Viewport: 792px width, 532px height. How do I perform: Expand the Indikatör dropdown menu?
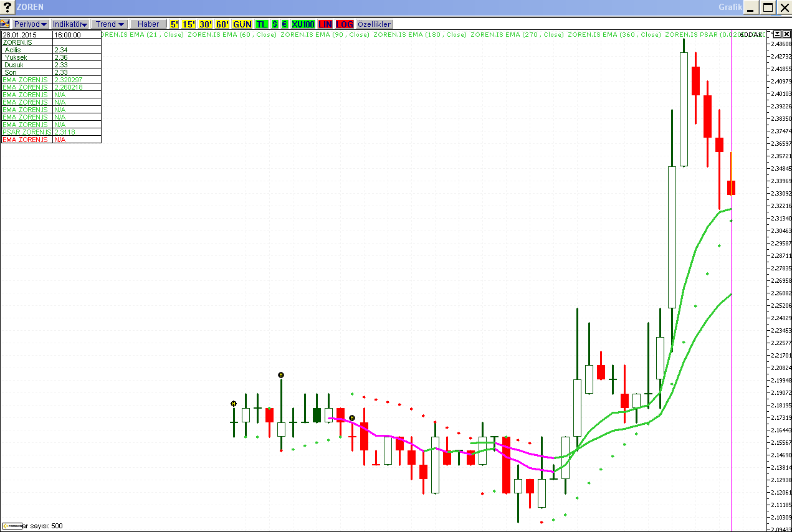70,24
